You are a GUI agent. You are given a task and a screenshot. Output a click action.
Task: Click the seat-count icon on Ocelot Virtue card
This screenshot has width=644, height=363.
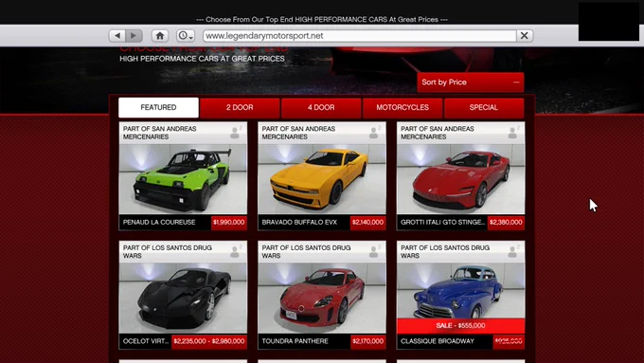click(236, 251)
